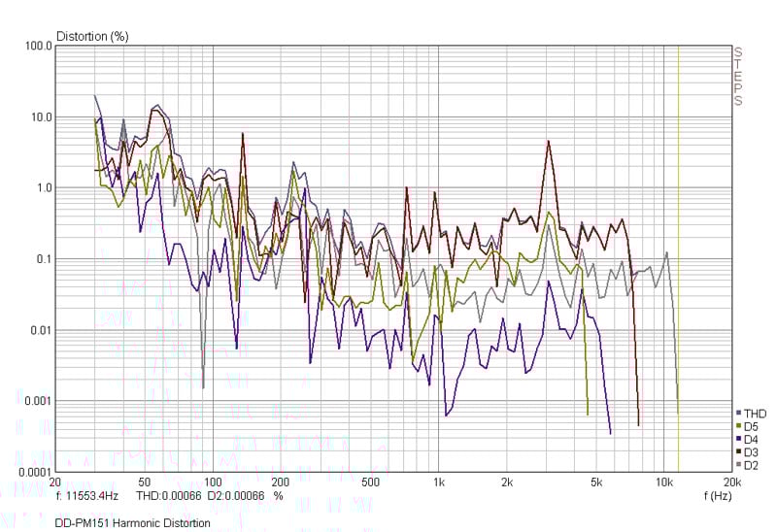Click the blue D4 legend swatch

[739, 439]
